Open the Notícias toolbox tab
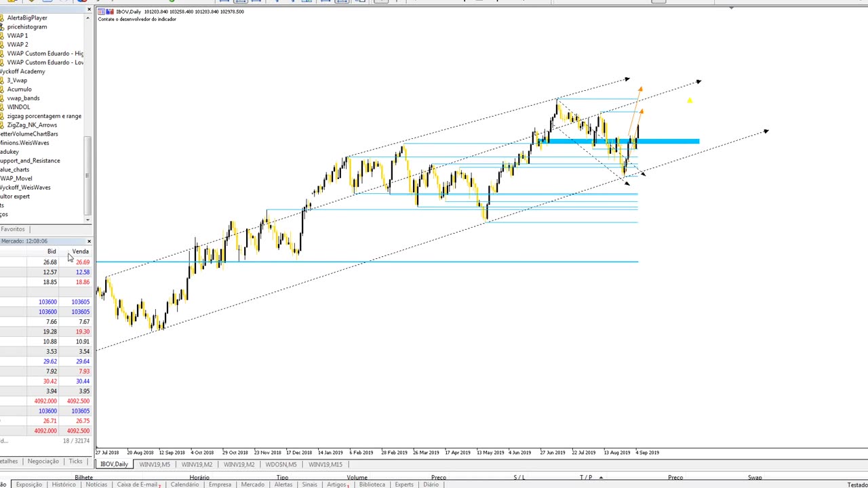This screenshot has height=488, width=868. pyautogui.click(x=96, y=485)
